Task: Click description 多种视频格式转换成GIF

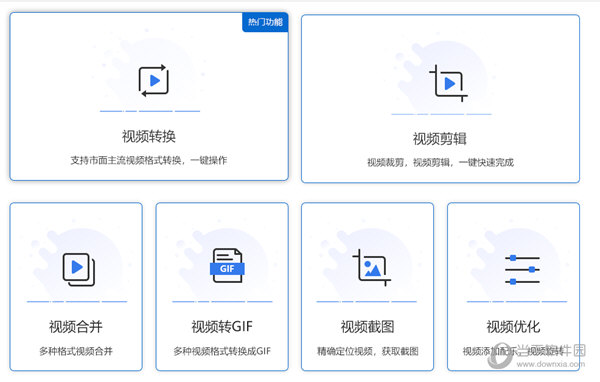Action: 222,351
